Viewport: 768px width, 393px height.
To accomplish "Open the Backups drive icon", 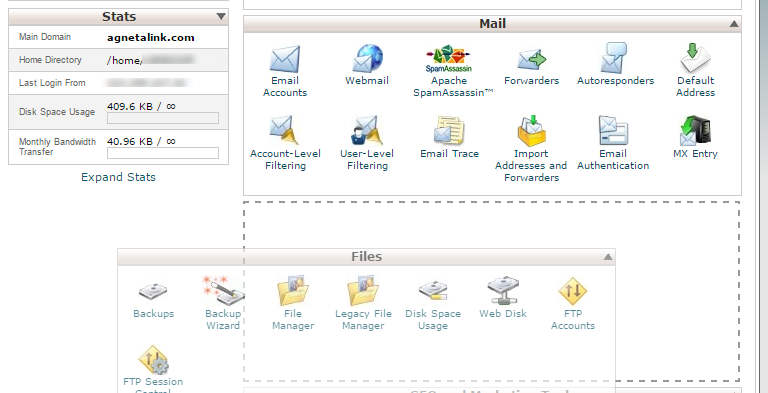I will click(x=153, y=292).
